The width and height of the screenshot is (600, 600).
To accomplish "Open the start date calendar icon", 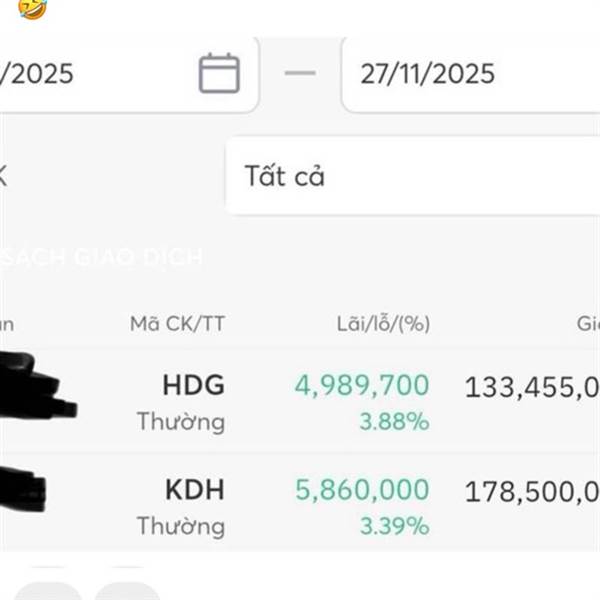I will (219, 73).
